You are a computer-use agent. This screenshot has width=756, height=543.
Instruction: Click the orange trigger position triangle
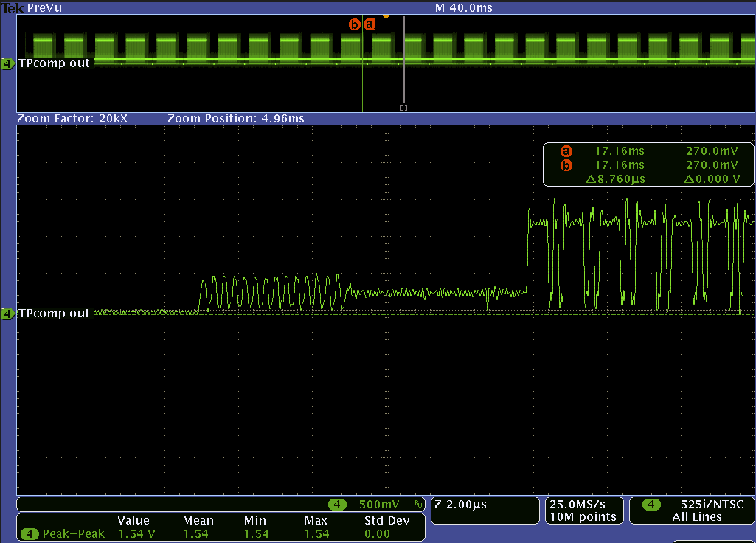386,17
